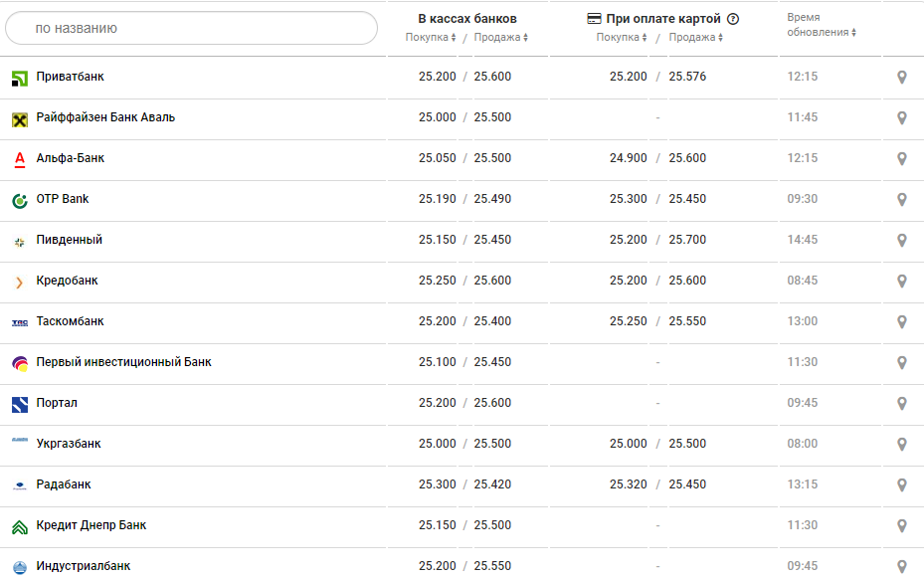Open the Укргазбанк bank link
This screenshot has height=579, width=924.
coord(69,444)
